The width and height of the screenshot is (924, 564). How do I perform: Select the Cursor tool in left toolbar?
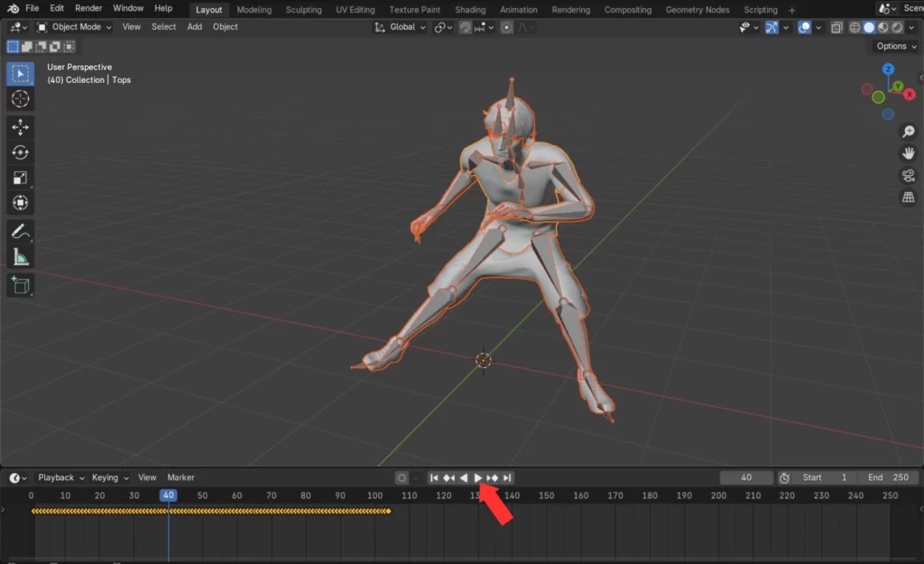tap(21, 99)
